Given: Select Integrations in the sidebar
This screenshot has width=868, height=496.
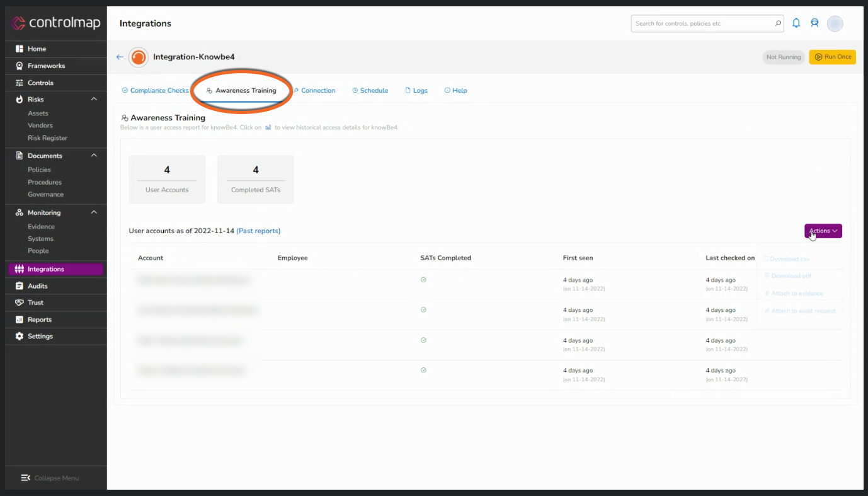Looking at the screenshot, I should pos(55,269).
